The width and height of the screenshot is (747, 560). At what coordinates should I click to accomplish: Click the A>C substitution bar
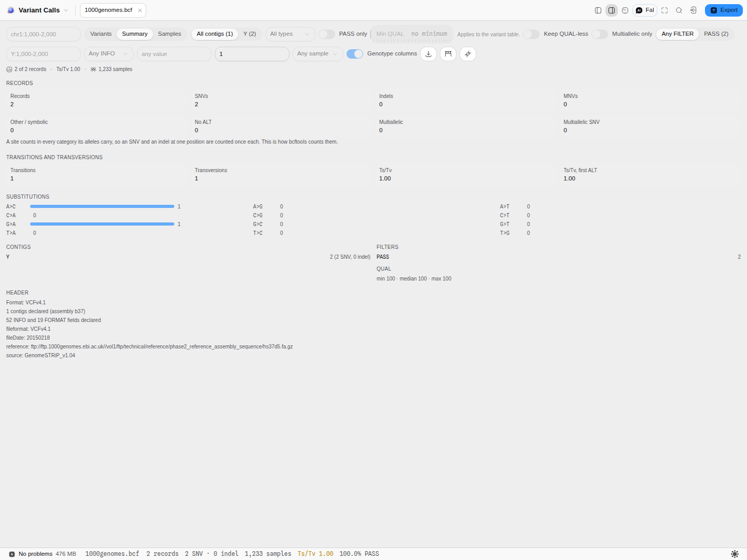click(x=102, y=207)
